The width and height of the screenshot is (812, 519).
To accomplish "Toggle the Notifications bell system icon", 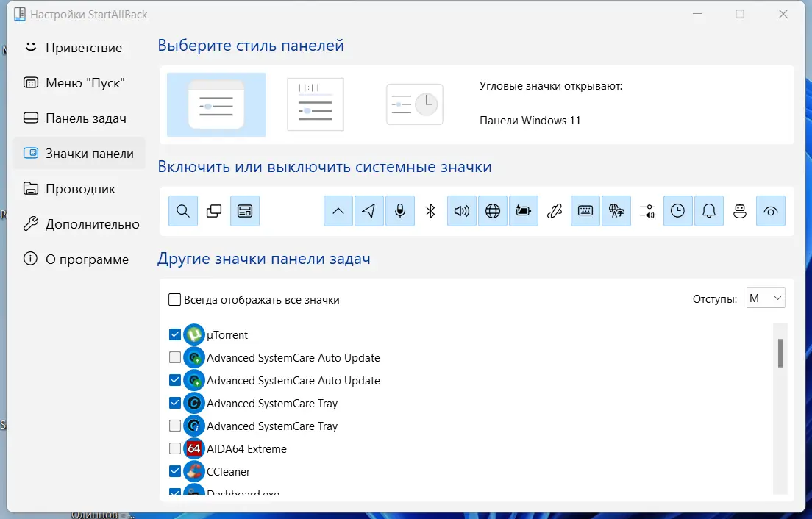I will pyautogui.click(x=709, y=211).
